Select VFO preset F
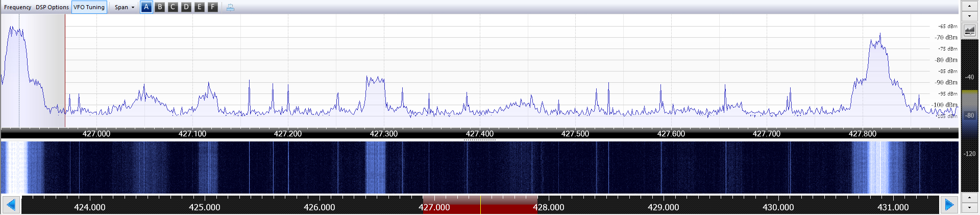Screen dimensions: 980x215 pyautogui.click(x=213, y=7)
